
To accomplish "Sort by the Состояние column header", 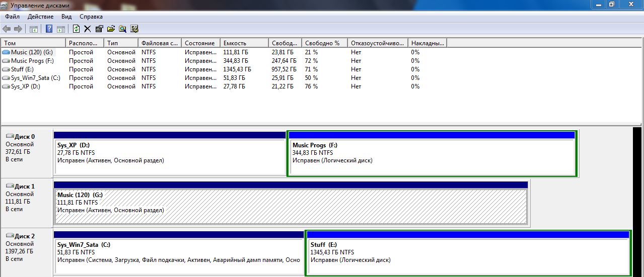I will point(201,43).
